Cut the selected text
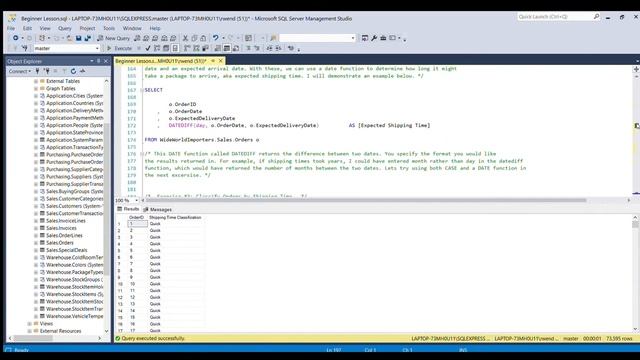Viewport: 640px width, 360px height. coord(185,38)
